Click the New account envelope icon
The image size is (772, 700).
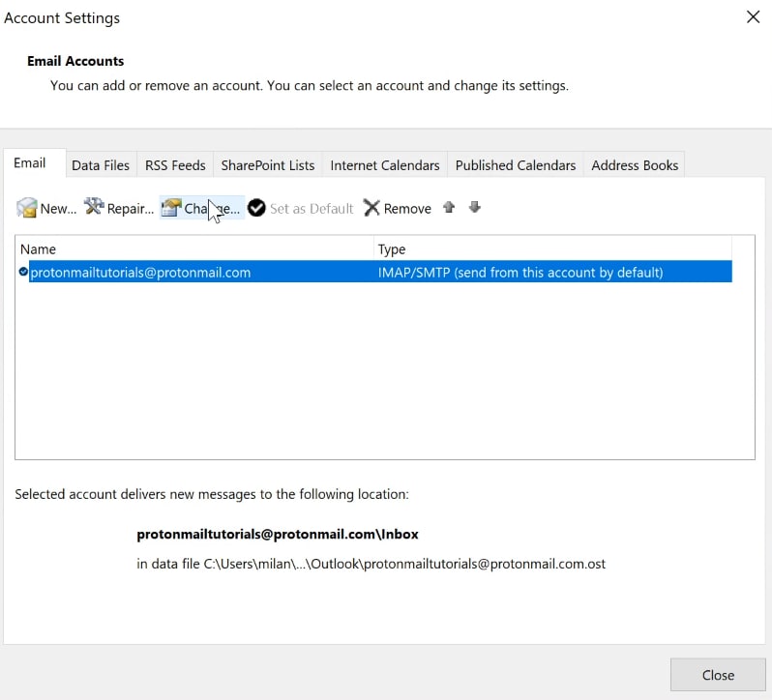(x=26, y=208)
